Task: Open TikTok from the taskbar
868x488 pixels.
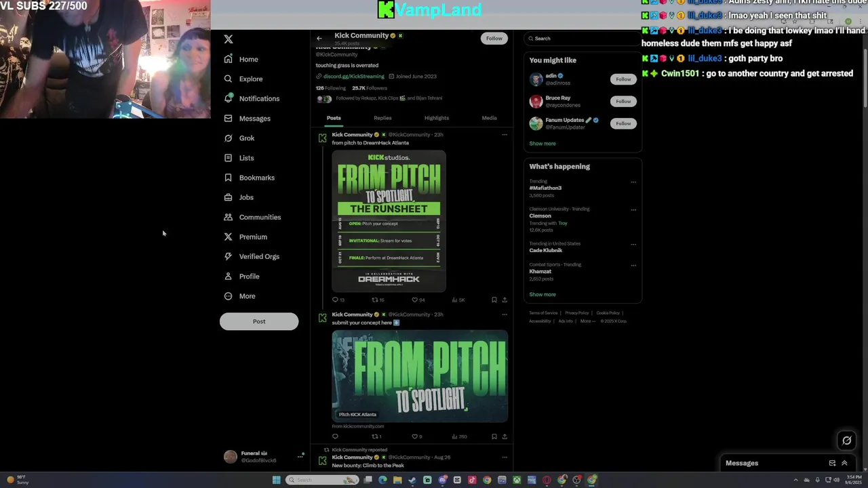Action: coord(472,480)
